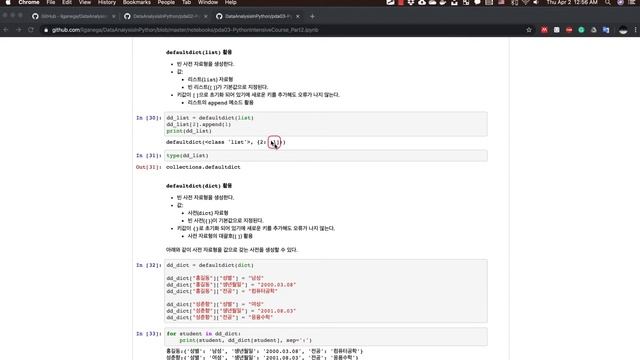Open the Wi-Fi status menu
Viewport: 640px width, 360px height.
526,2
